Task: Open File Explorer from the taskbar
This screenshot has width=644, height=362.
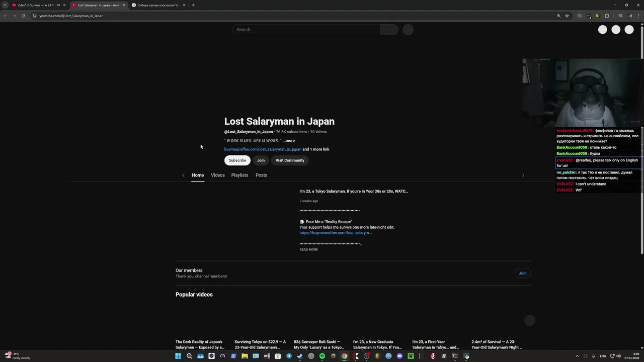Action: click(245, 356)
